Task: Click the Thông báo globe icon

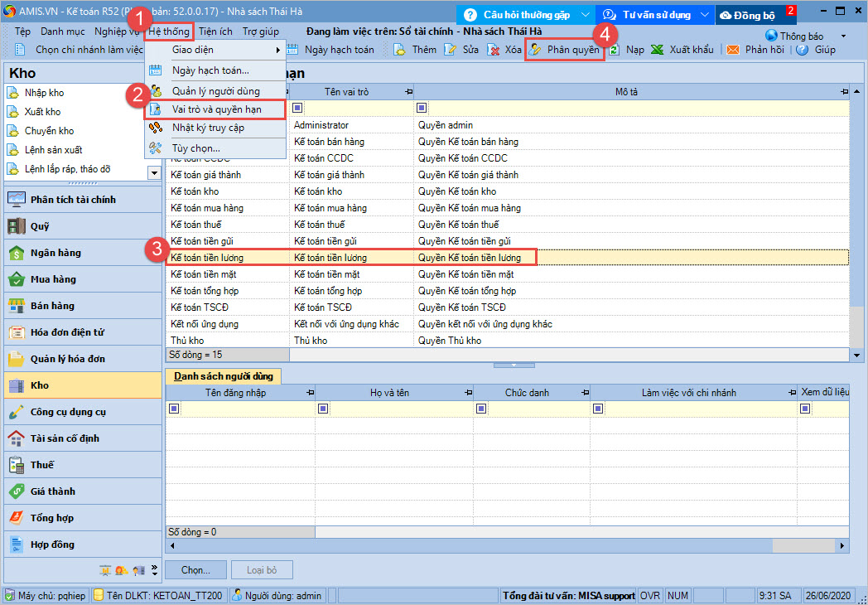Action: [771, 36]
